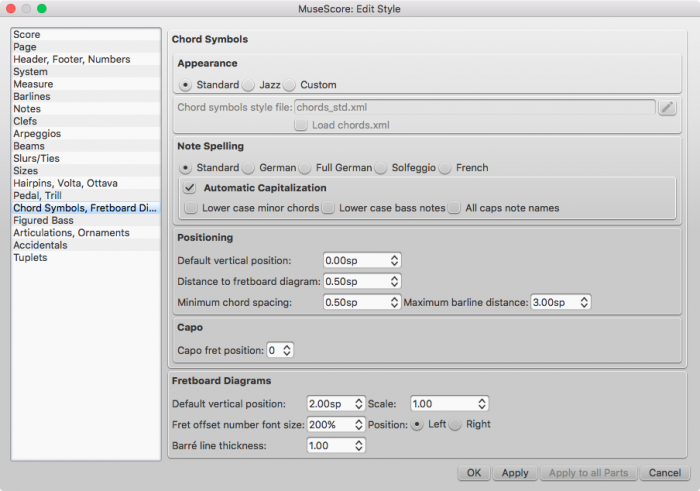
Task: Open Measure style settings
Action: 86,84
